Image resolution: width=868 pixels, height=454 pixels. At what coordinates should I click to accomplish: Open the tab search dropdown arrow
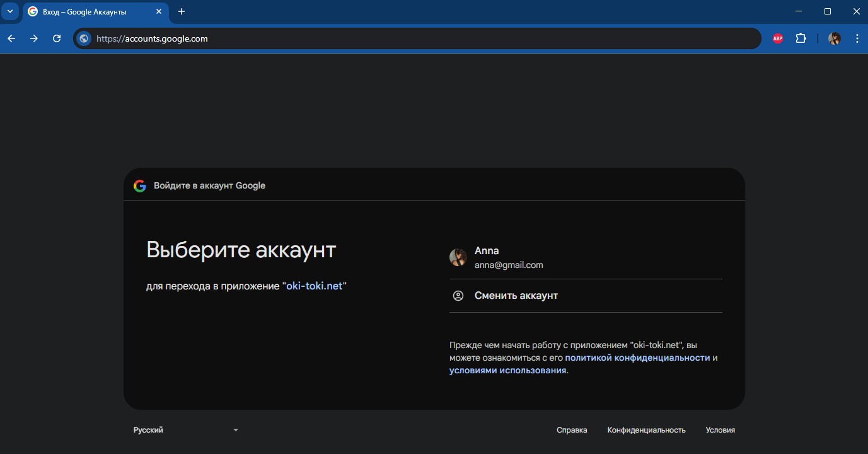click(x=9, y=11)
